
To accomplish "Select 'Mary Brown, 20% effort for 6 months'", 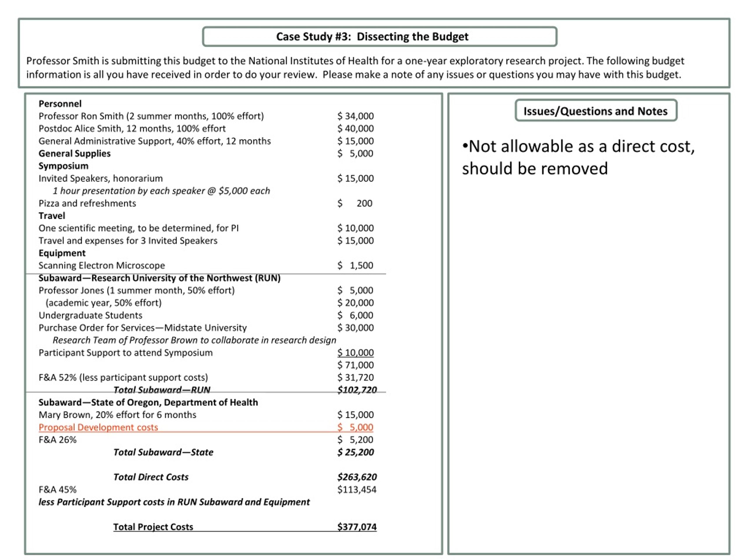I will click(x=117, y=415).
